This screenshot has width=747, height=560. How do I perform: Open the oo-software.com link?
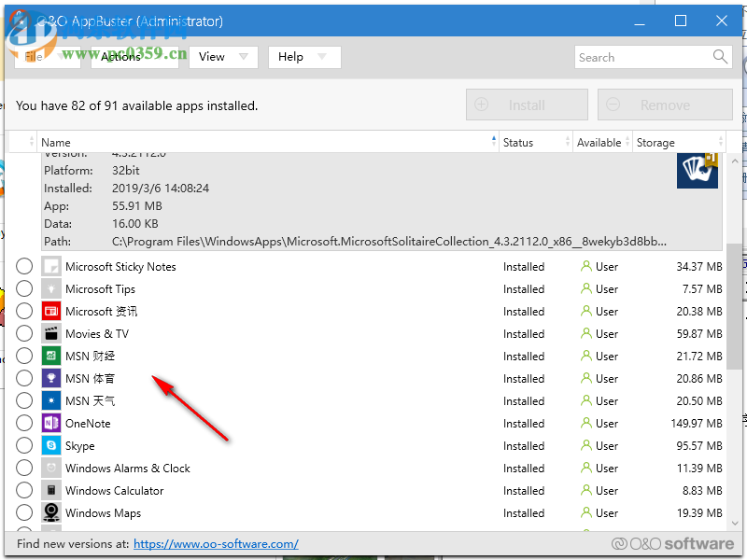pos(216,544)
